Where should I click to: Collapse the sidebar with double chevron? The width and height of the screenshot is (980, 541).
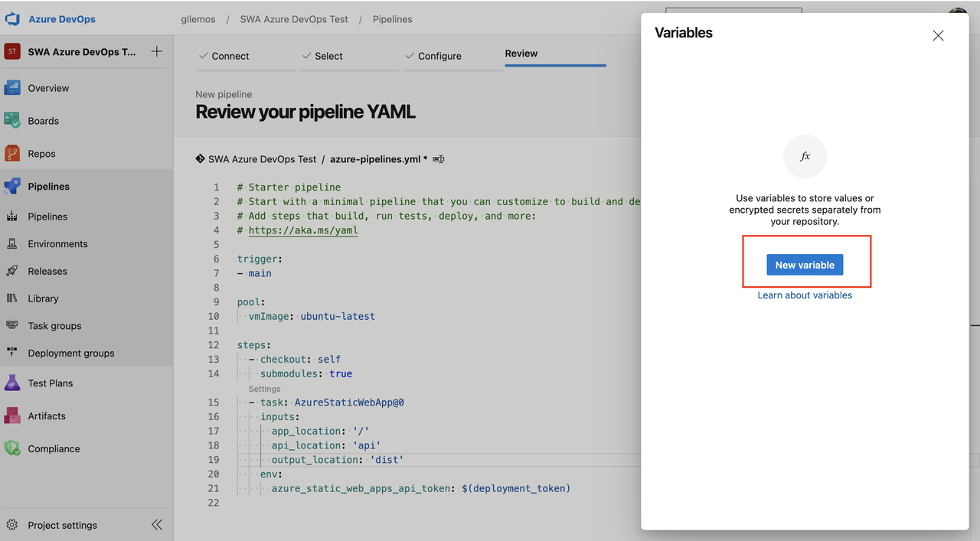[x=157, y=525]
